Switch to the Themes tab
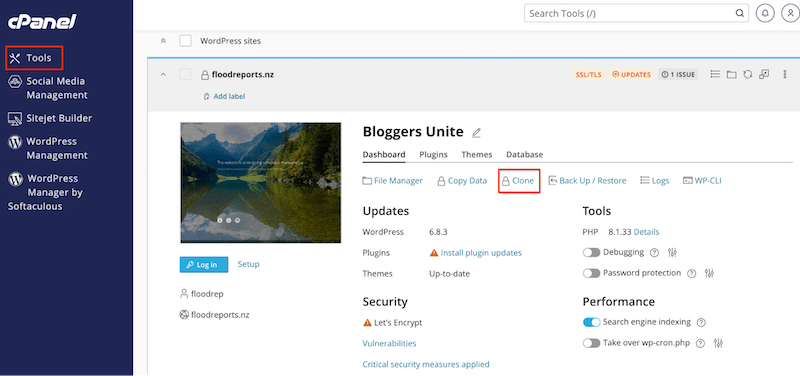The width and height of the screenshot is (800, 376). point(477,155)
